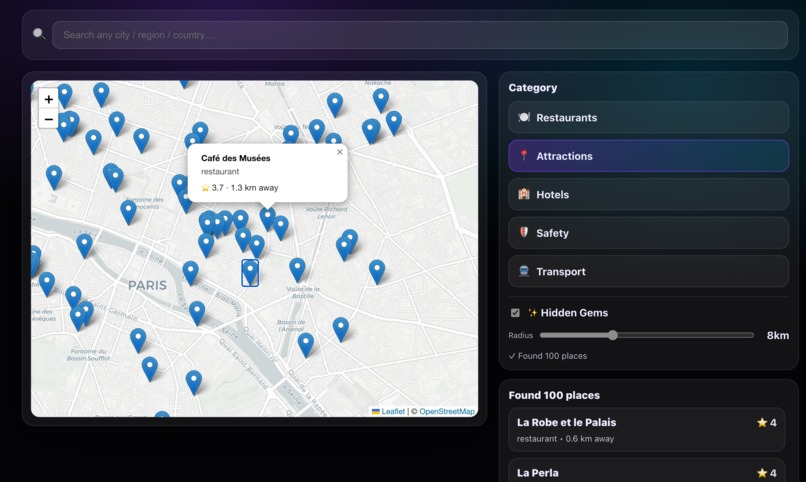
Task: Select the Hotels category
Action: pyautogui.click(x=648, y=195)
